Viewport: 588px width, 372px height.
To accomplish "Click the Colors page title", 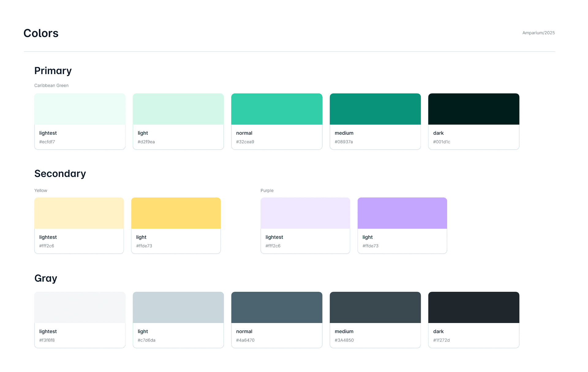I will pyautogui.click(x=41, y=33).
